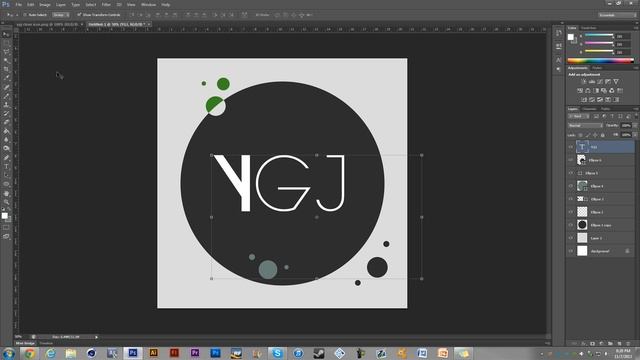Viewport: 640px width, 360px height.
Task: Switch to the first document tab
Action: (x=48, y=24)
